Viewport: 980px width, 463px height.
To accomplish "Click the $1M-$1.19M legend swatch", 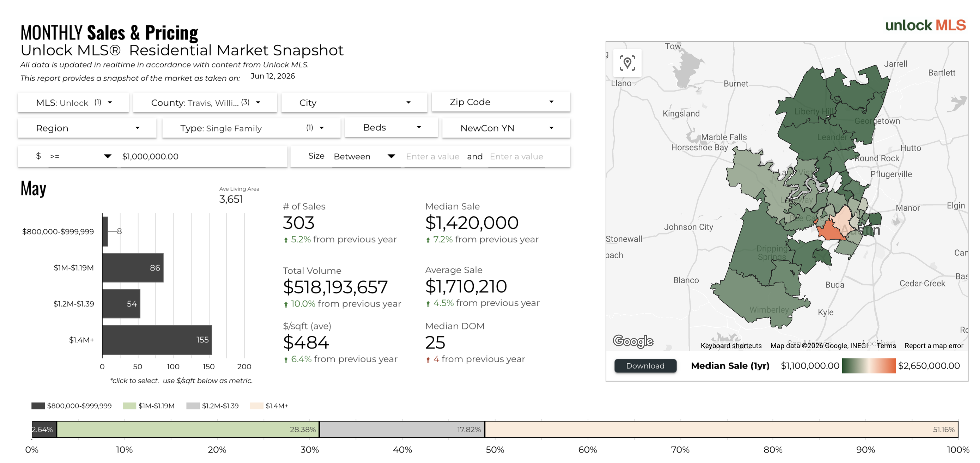I will point(129,406).
